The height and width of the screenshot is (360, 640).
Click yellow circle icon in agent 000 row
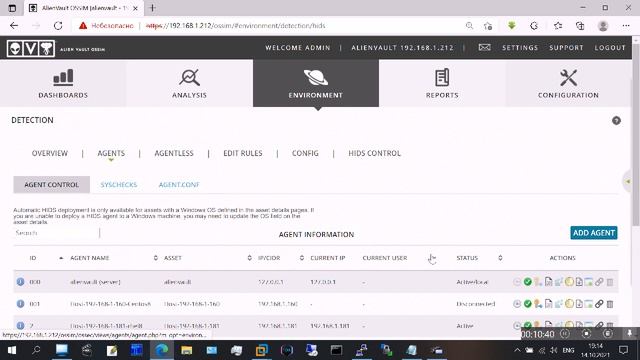tap(569, 282)
